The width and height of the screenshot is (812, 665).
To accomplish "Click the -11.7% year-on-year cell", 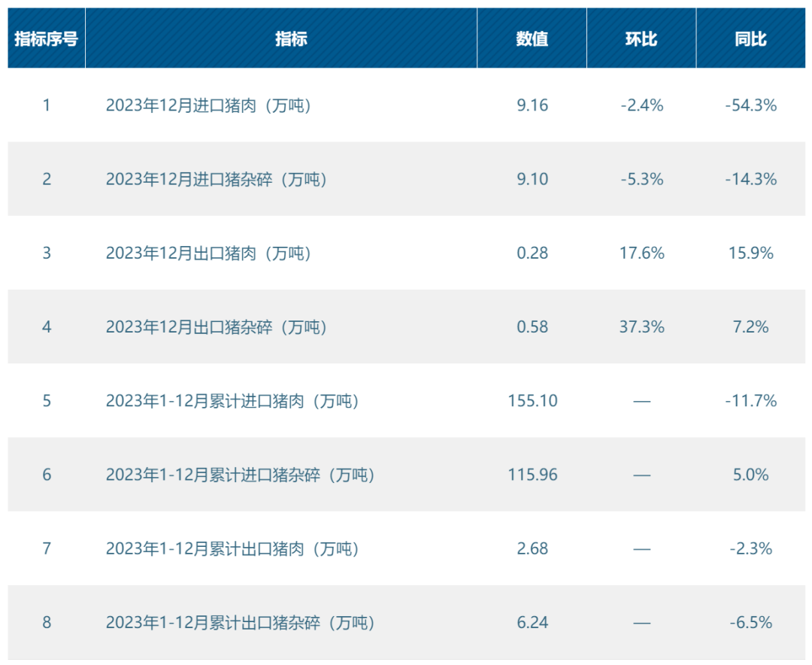I will pos(751,401).
